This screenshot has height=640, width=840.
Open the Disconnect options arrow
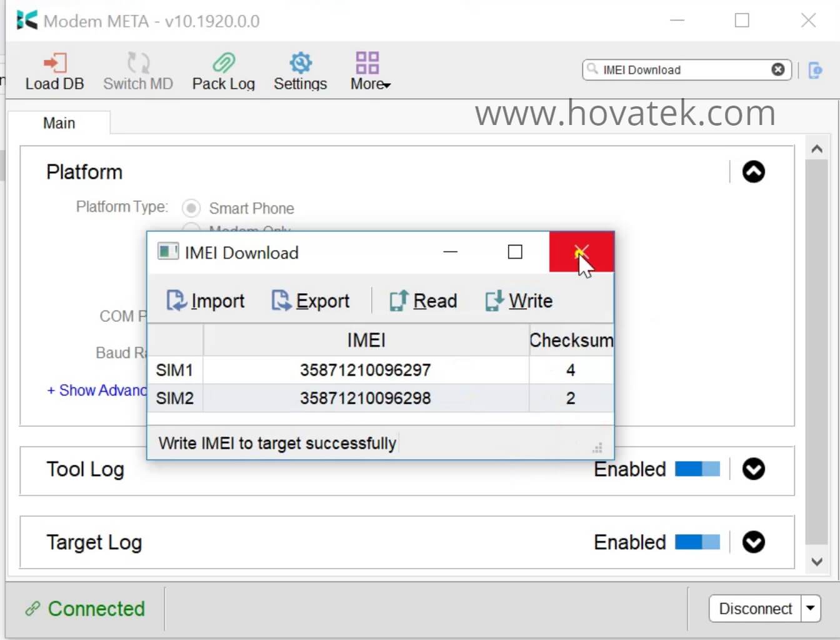(809, 608)
